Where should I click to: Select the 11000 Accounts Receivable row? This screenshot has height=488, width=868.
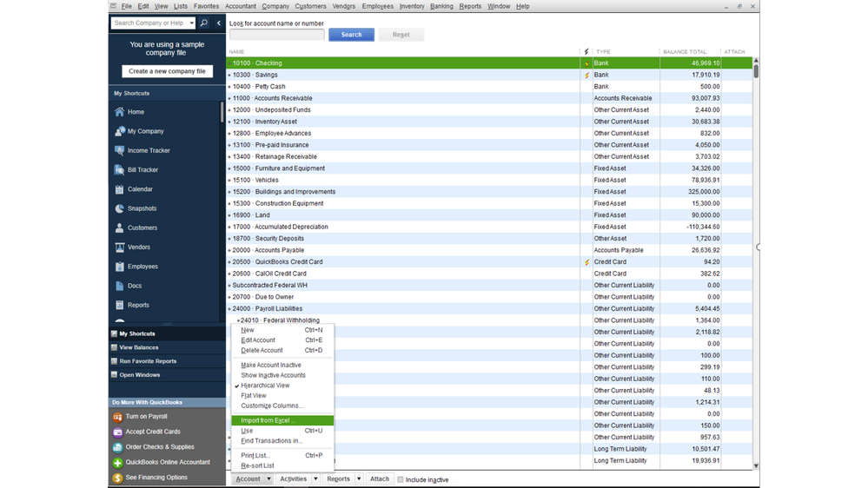click(x=489, y=98)
